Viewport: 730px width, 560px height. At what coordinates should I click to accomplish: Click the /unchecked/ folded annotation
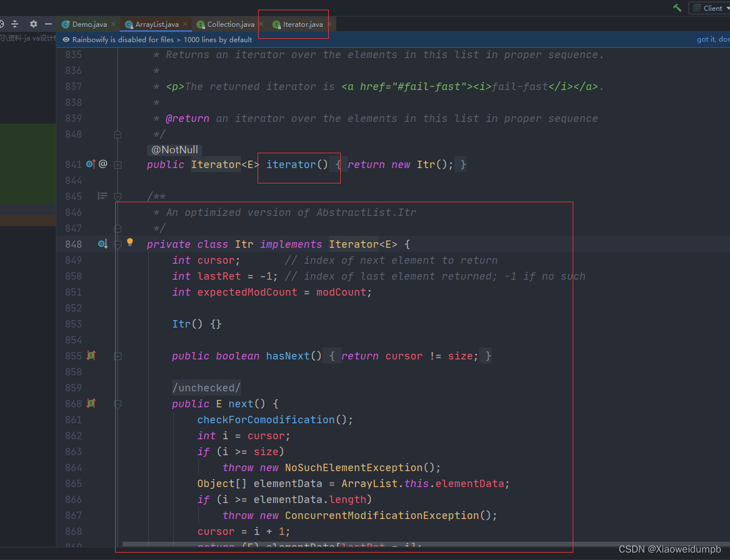click(x=207, y=388)
